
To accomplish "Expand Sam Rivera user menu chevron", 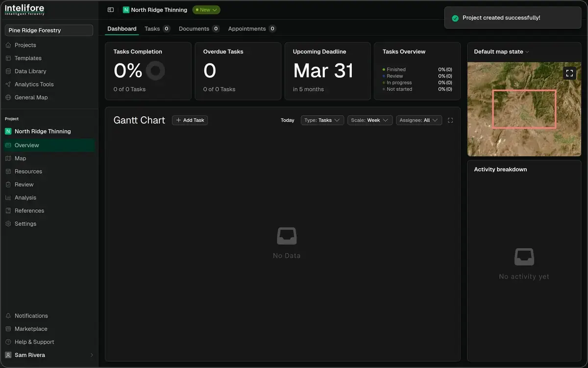I will click(92, 355).
